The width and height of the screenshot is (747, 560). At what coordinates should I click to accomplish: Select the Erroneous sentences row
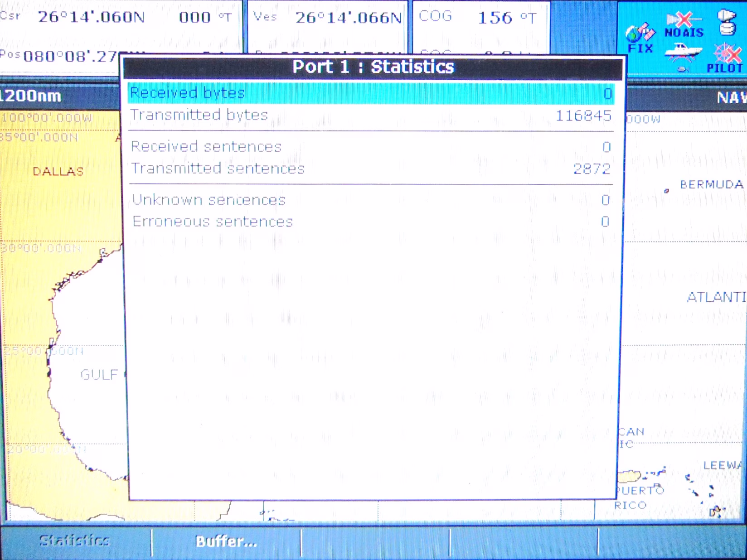371,222
